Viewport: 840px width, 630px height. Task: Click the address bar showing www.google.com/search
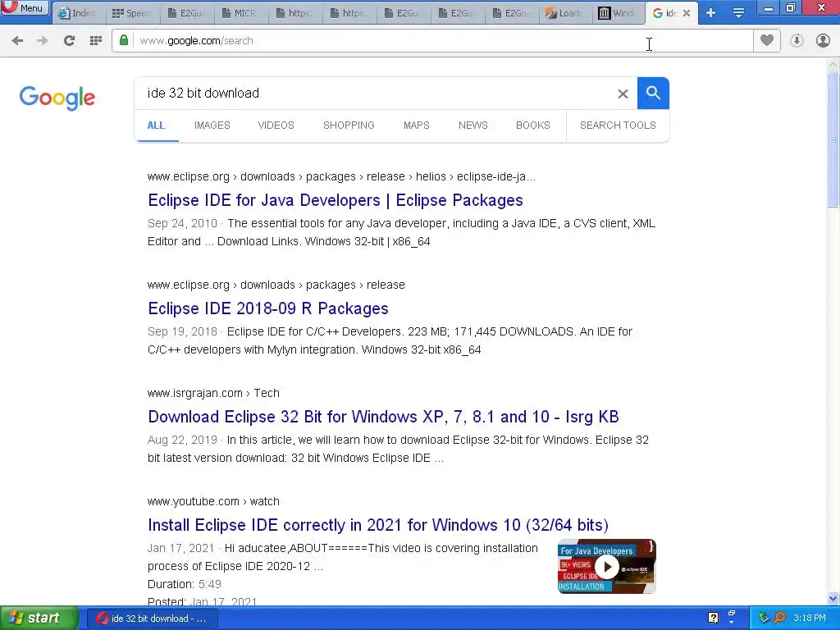point(431,41)
